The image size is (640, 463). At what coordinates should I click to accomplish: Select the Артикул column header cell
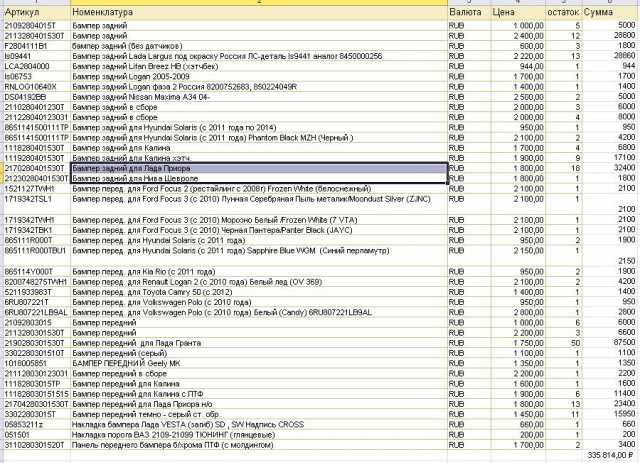click(x=36, y=12)
